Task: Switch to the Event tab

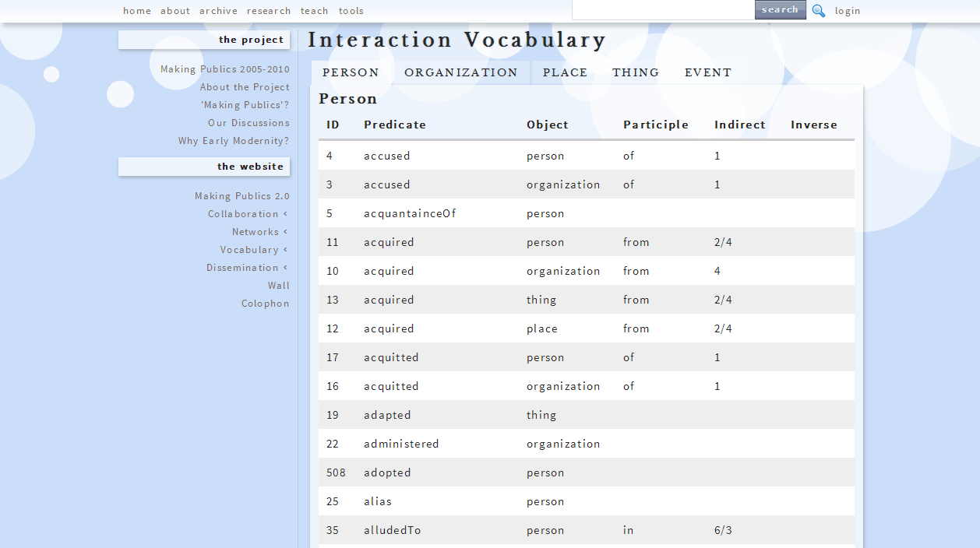Action: pos(708,72)
